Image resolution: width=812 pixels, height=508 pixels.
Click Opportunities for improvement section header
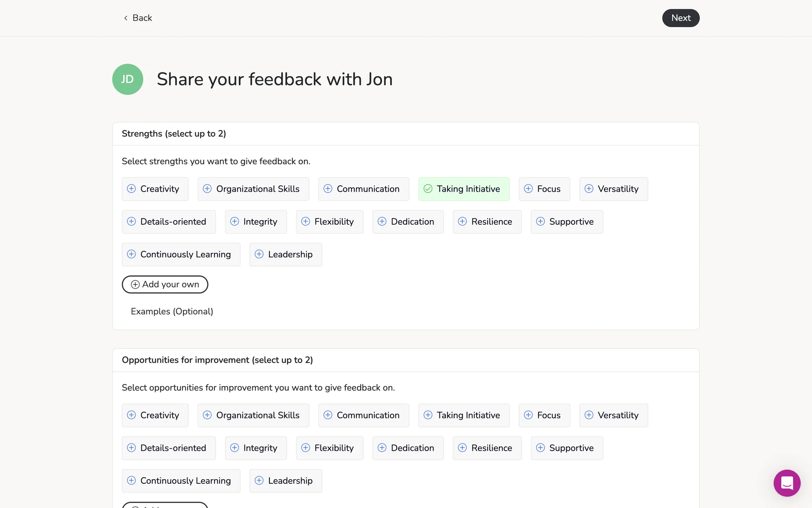217,360
